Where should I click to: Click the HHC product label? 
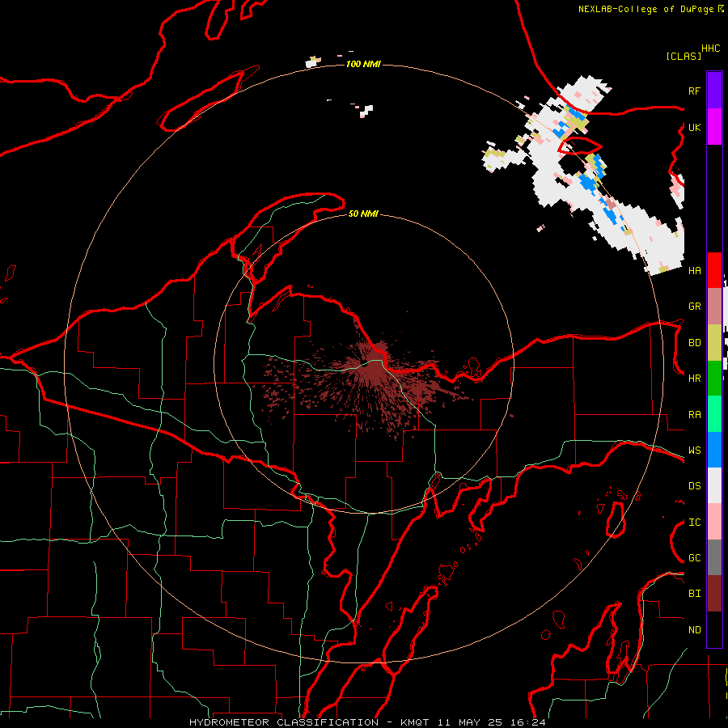(x=710, y=49)
